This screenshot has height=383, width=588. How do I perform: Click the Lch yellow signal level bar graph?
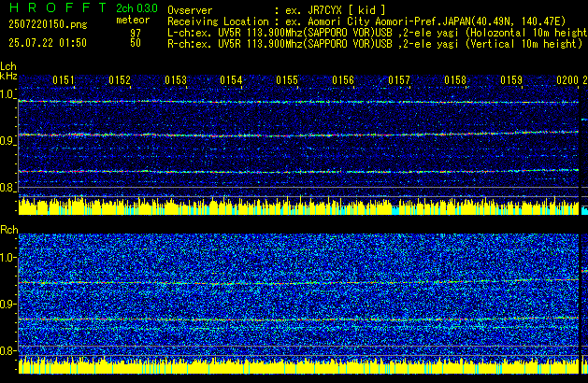[x=298, y=206]
